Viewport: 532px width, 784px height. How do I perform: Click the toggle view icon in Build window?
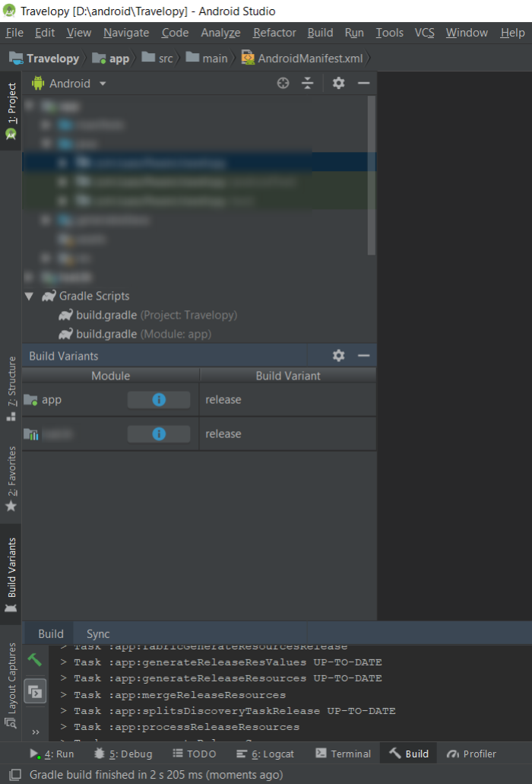[35, 692]
